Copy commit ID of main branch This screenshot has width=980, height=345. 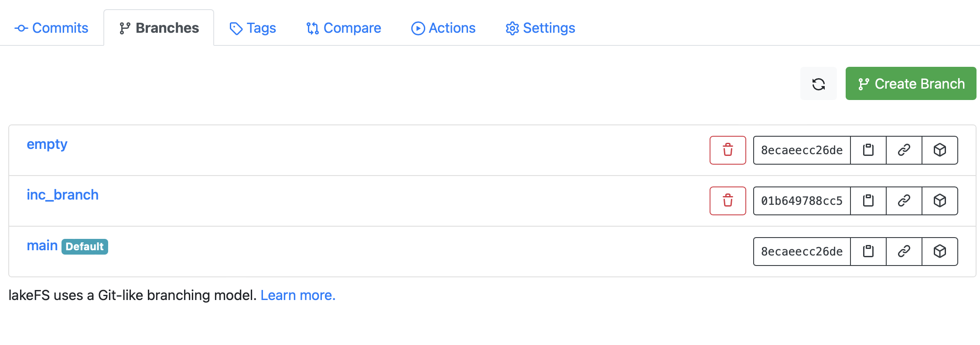pos(868,252)
